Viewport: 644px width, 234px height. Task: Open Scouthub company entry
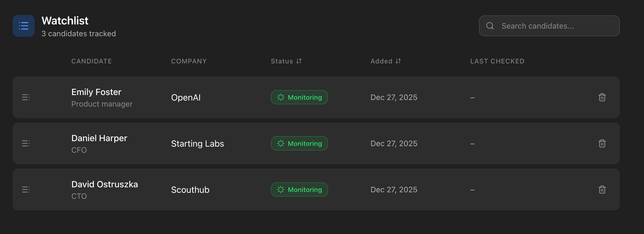(190, 190)
